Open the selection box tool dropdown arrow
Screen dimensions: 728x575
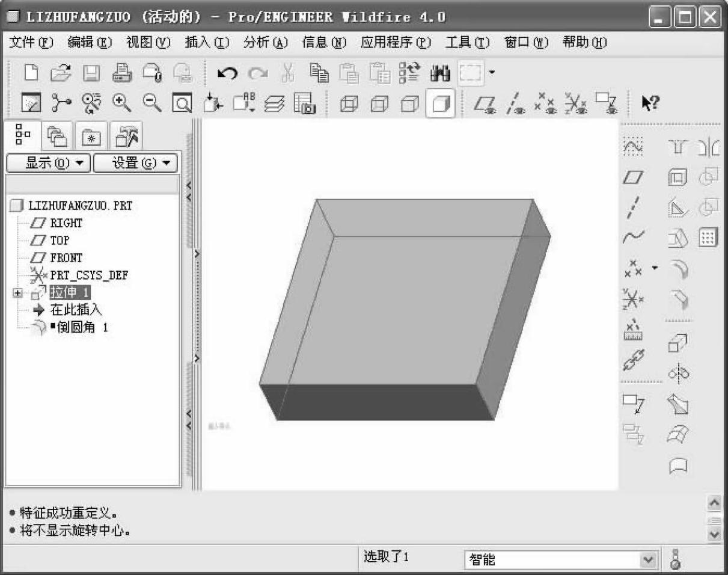pyautogui.click(x=491, y=73)
